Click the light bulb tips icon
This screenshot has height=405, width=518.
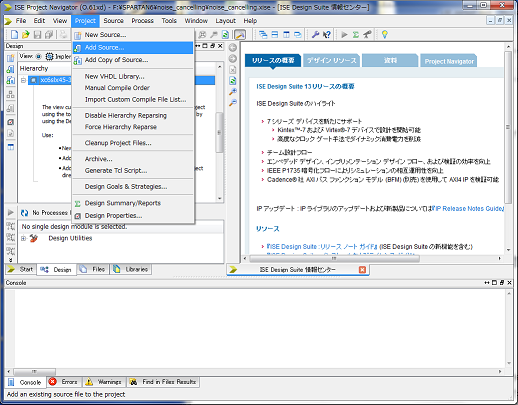pos(385,34)
